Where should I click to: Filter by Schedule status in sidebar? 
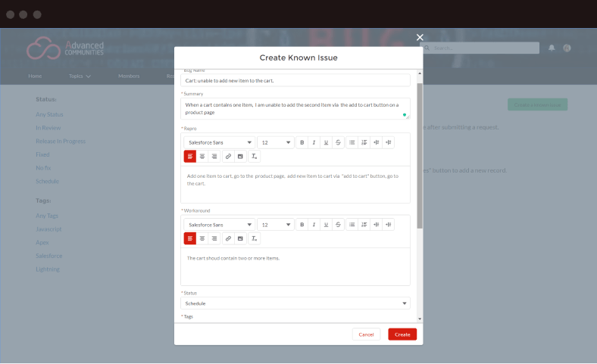click(x=47, y=181)
